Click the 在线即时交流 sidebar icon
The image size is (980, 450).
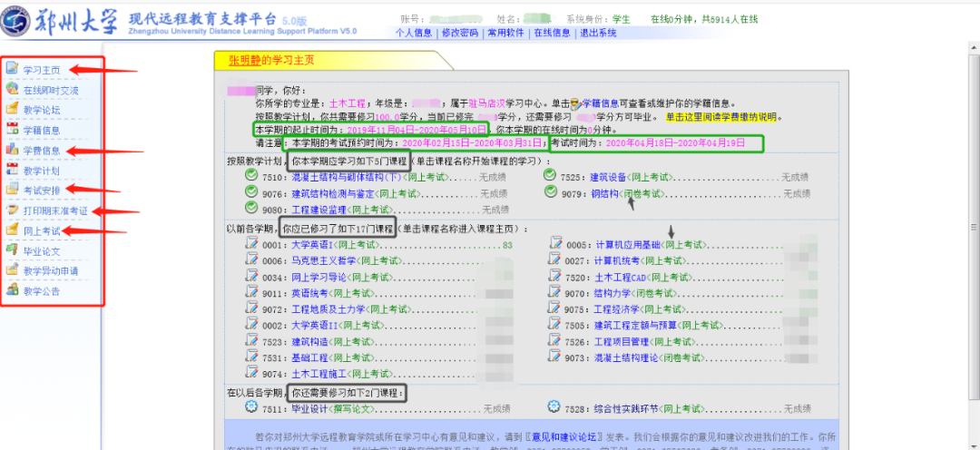click(x=12, y=89)
